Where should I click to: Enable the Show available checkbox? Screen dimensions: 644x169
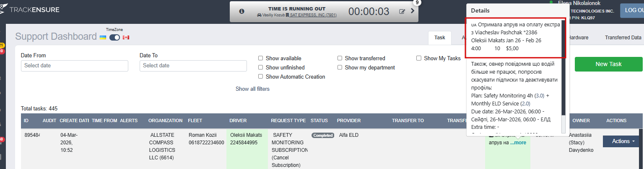tap(261, 59)
